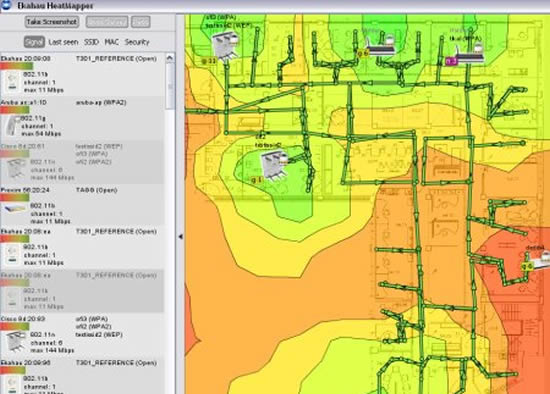This screenshot has width=550, height=394.
Task: Sort access points by Signal
Action: pos(34,42)
